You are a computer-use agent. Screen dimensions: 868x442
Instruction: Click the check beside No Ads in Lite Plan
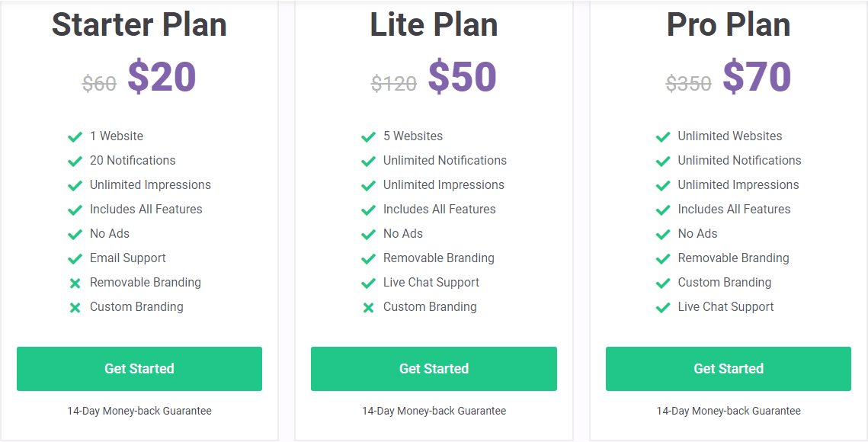point(369,233)
